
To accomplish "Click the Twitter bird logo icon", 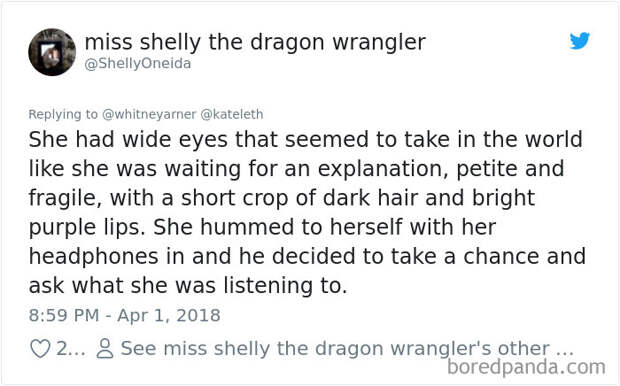I will 580,41.
